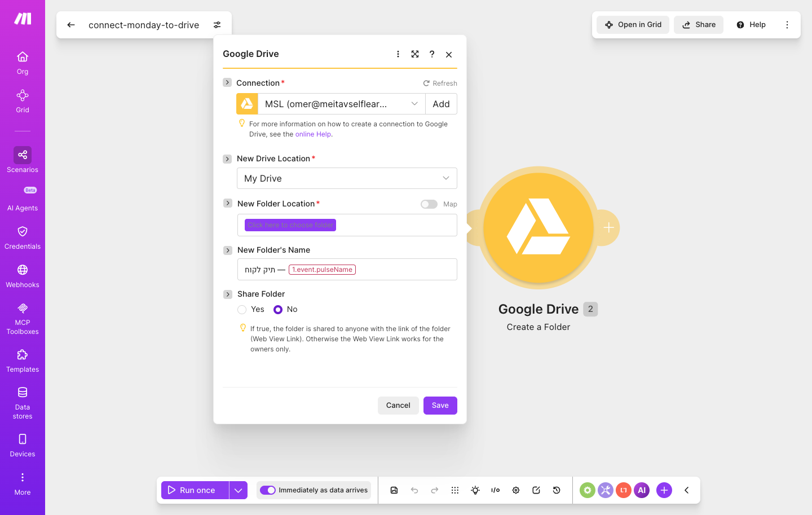This screenshot has width=812, height=515.
Task: Open the My Drive location dropdown
Action: (347, 178)
